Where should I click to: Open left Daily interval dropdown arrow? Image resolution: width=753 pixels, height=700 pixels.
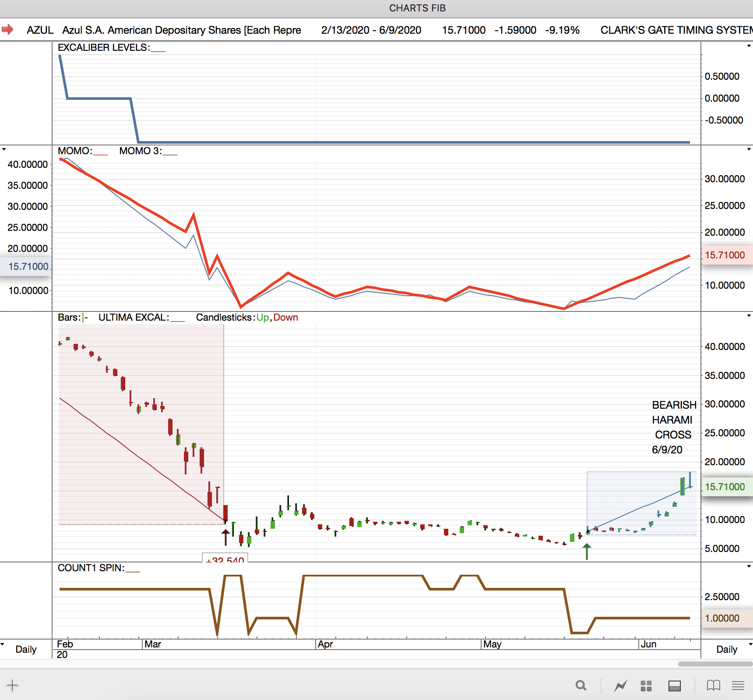[x=3, y=644]
